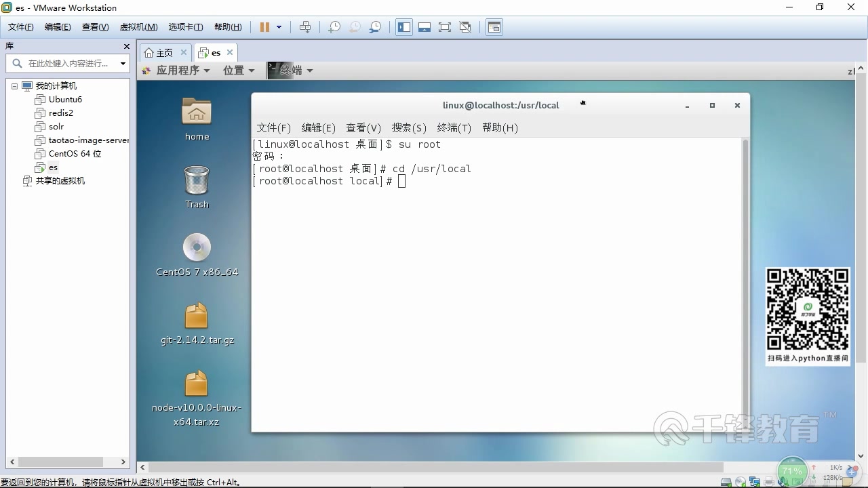
Task: Click the terminal command line cursor area
Action: coord(401,181)
